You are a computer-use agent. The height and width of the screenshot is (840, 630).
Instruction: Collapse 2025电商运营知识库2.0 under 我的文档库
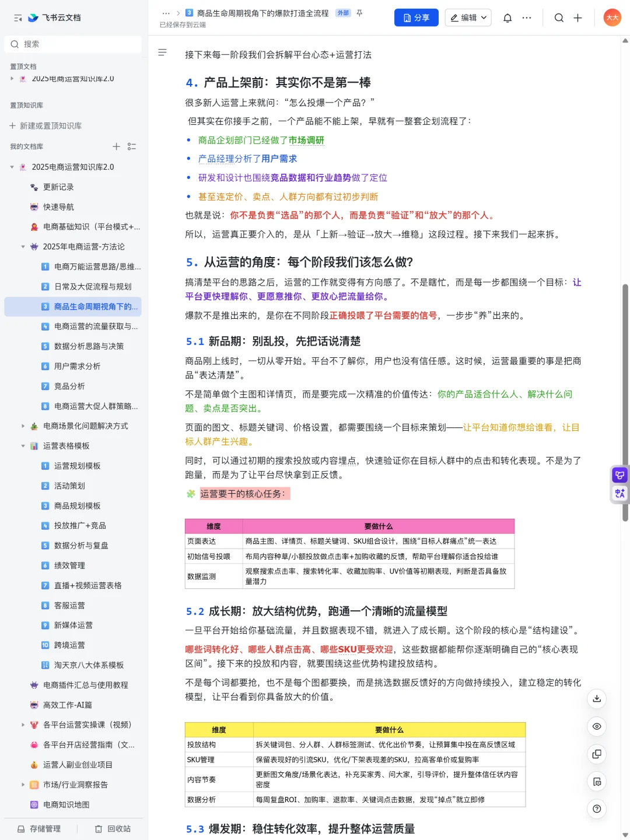tap(12, 167)
